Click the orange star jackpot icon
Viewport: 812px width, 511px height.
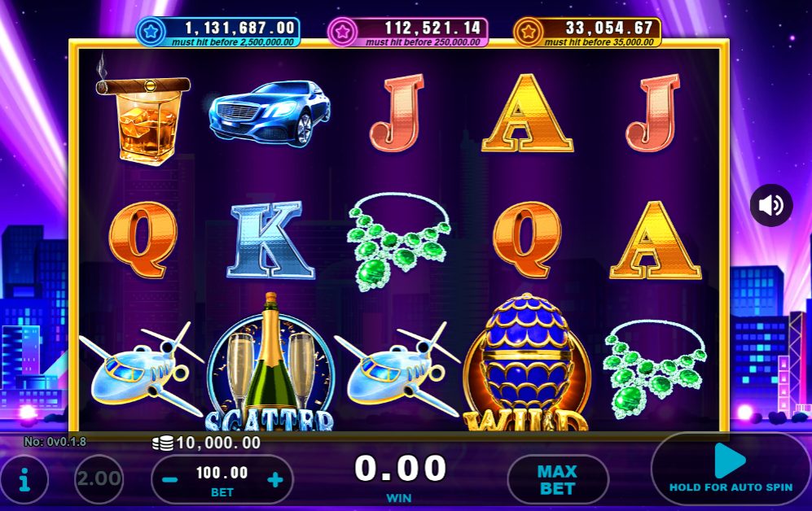(x=527, y=32)
